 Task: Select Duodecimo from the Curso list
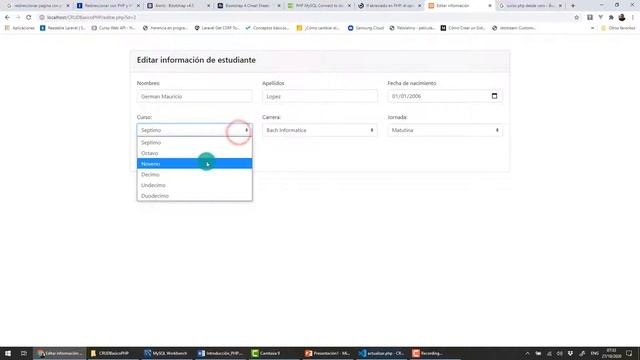point(194,196)
